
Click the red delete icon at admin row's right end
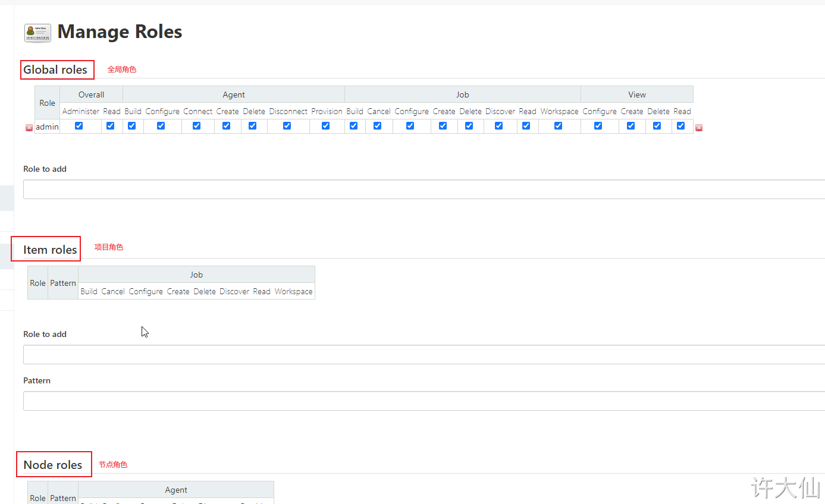coord(699,128)
